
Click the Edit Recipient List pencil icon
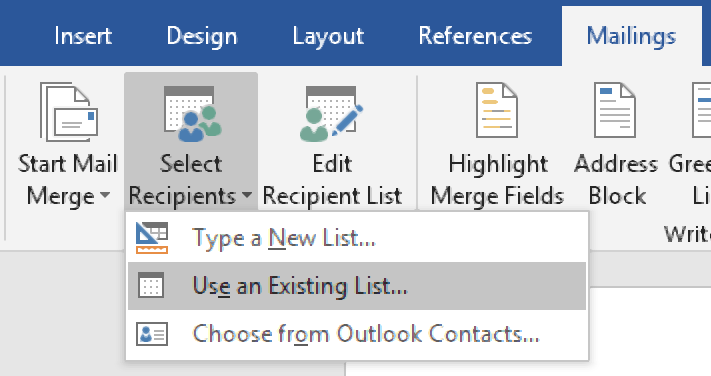[331, 113]
